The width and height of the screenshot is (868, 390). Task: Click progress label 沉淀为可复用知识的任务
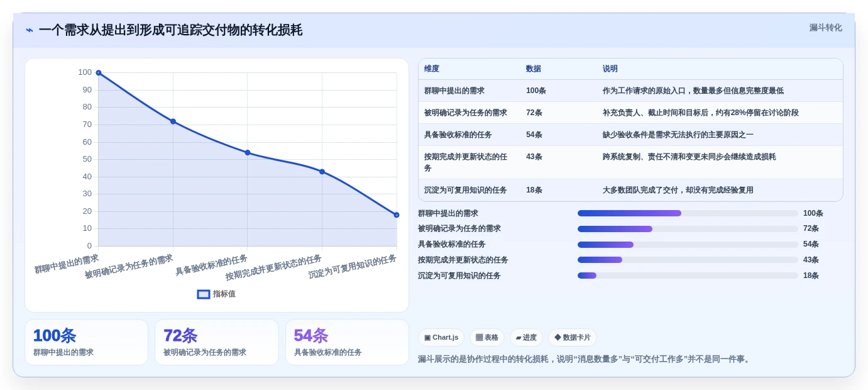[459, 276]
